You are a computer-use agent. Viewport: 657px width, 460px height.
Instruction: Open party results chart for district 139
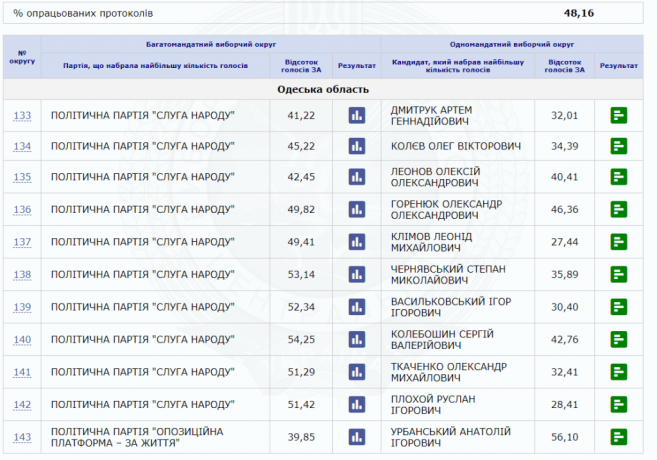click(x=357, y=307)
